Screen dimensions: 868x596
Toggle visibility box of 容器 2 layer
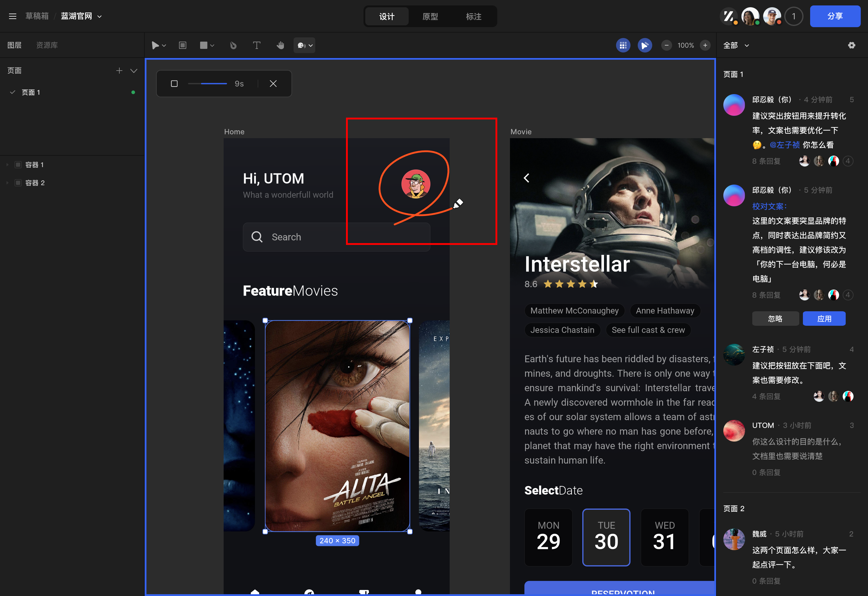[x=18, y=183]
